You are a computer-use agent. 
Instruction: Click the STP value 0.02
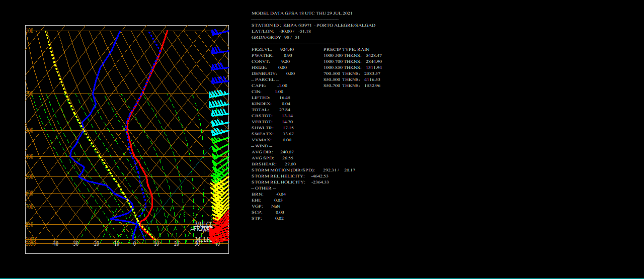point(279,218)
